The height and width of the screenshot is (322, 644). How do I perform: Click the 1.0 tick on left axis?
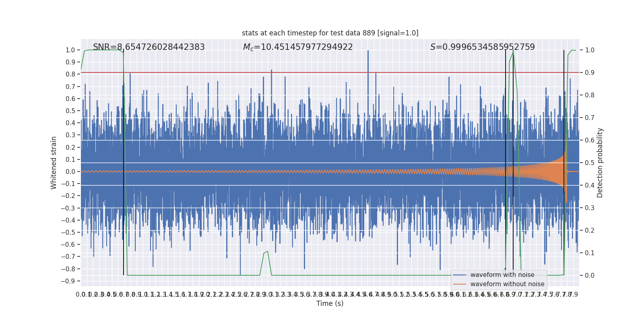click(70, 50)
